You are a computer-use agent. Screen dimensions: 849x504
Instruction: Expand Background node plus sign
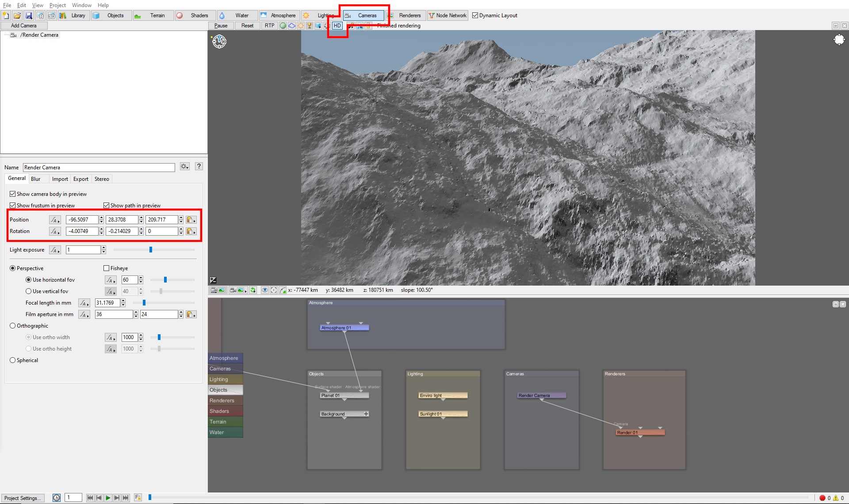click(366, 414)
